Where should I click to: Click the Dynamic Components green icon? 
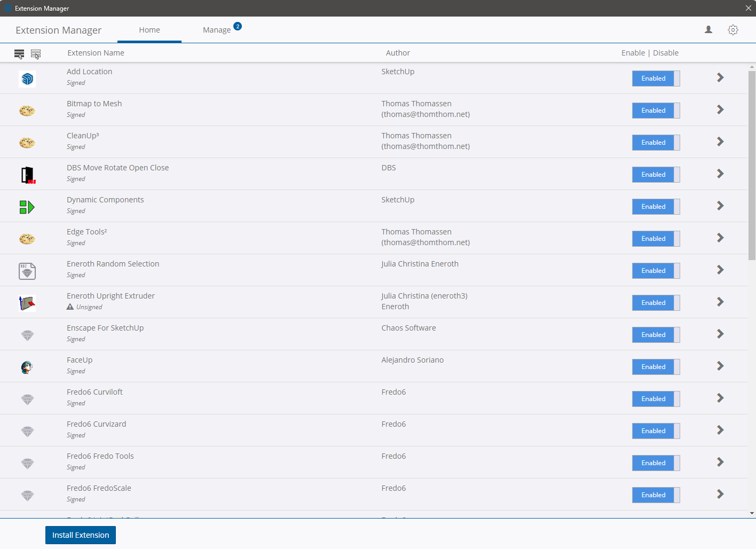click(x=27, y=207)
